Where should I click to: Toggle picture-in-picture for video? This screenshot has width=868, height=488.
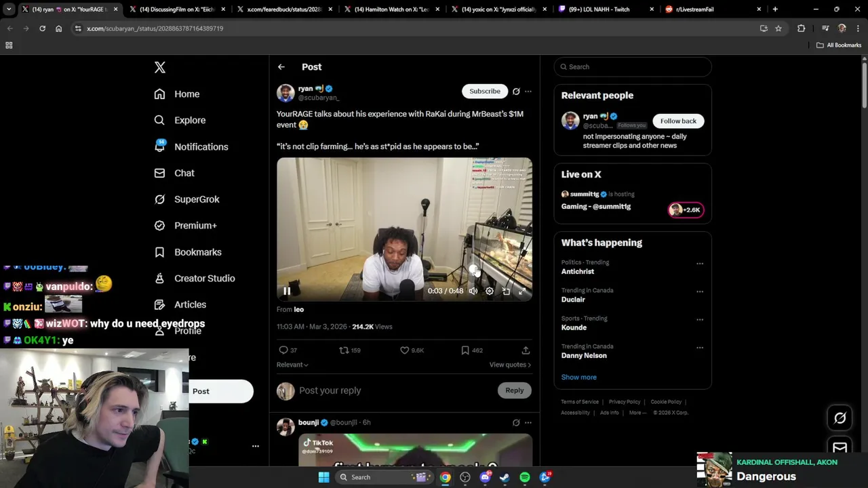pyautogui.click(x=506, y=291)
